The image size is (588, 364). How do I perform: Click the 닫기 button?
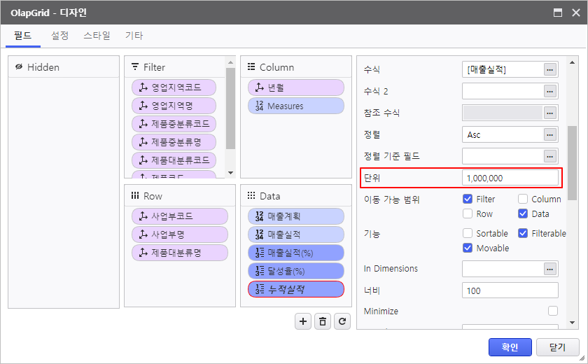click(x=557, y=346)
